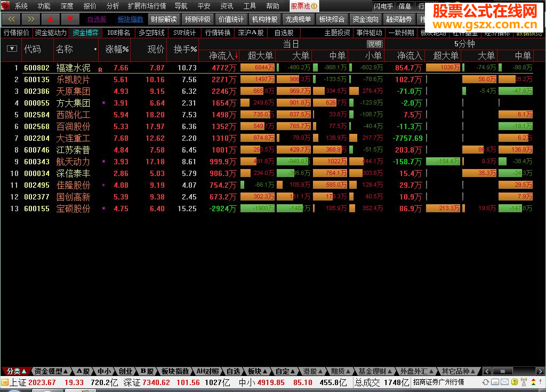Switch to the DDE排名 tab
The height and width of the screenshot is (392, 546).
click(118, 33)
